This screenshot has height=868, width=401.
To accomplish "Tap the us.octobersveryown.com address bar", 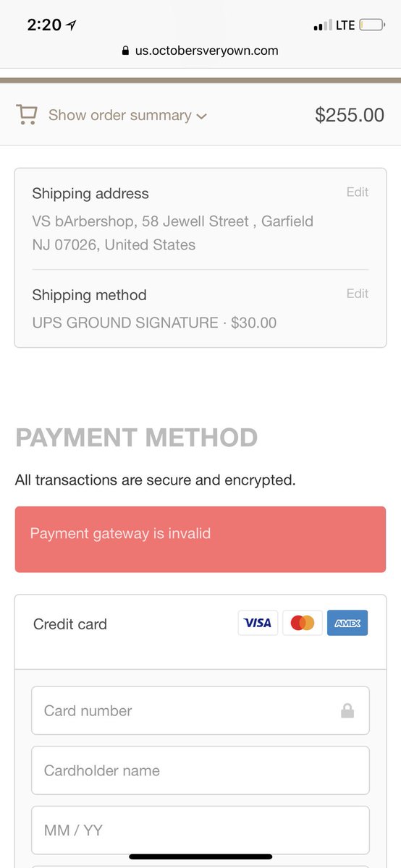I will pos(200,51).
